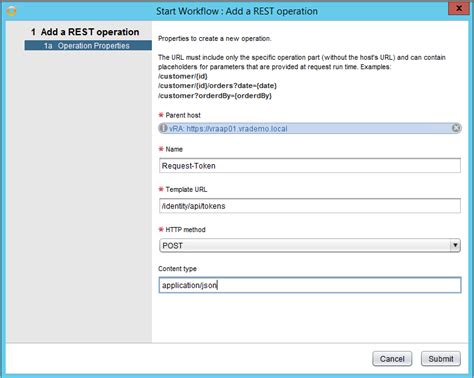The width and height of the screenshot is (474, 378).
Task: Click the info icon in Parent host field
Action: (x=163, y=128)
